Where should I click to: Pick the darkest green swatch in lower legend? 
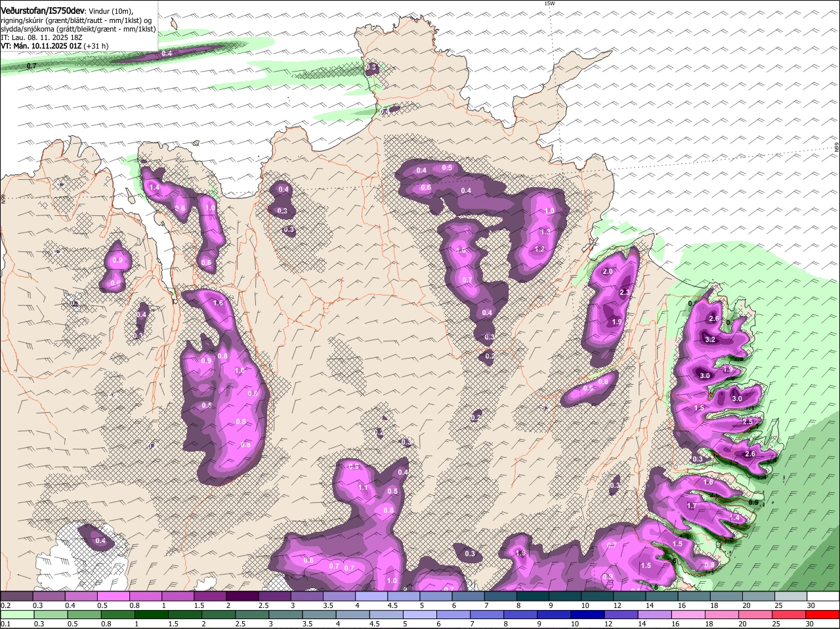[151, 615]
